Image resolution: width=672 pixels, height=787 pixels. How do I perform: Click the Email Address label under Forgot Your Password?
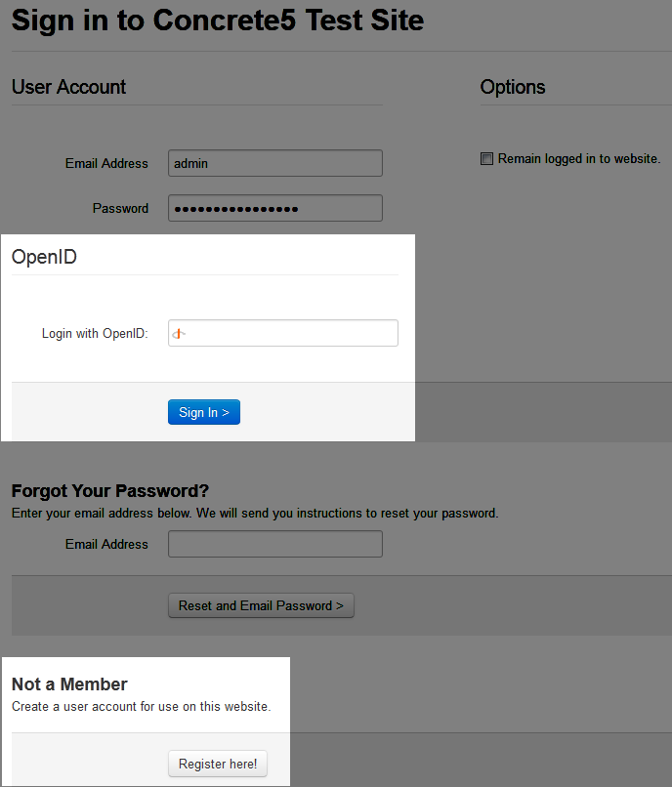[x=106, y=544]
